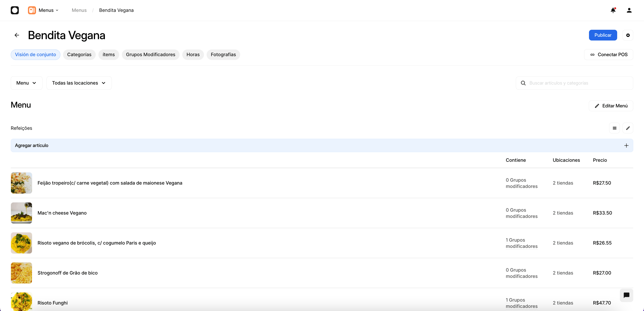The height and width of the screenshot is (311, 644).
Task: Open the Mac'n cheese Vegano thumbnail
Action: click(21, 213)
